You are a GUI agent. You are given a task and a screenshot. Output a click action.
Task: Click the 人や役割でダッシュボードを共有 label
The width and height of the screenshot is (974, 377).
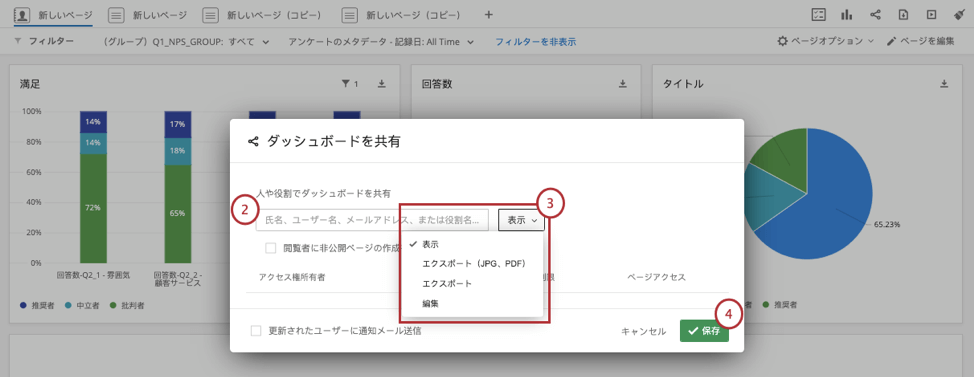pos(324,194)
